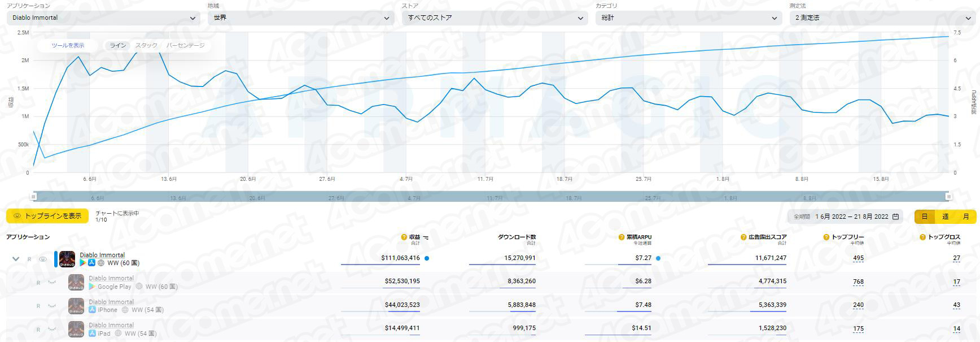This screenshot has width=980, height=342.
Task: Sort by the ダウンロード数 column header
Action: pos(517,237)
